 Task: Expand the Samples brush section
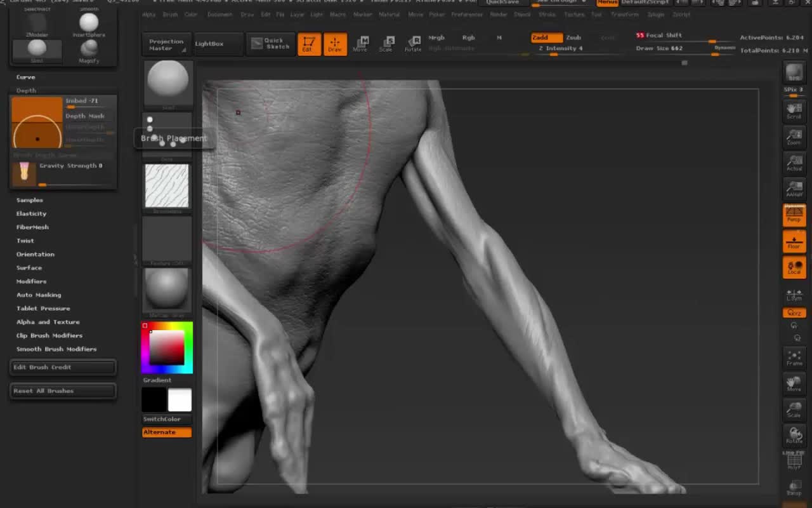[30, 201]
